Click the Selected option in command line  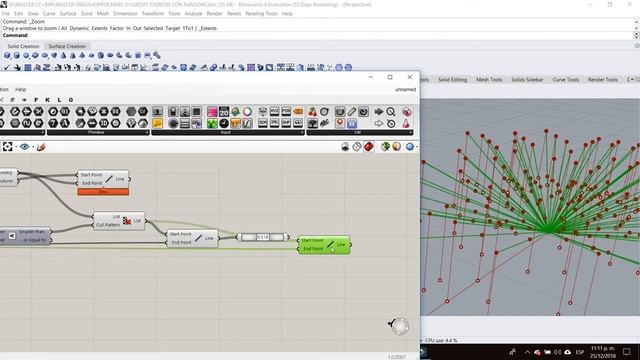[x=153, y=28]
